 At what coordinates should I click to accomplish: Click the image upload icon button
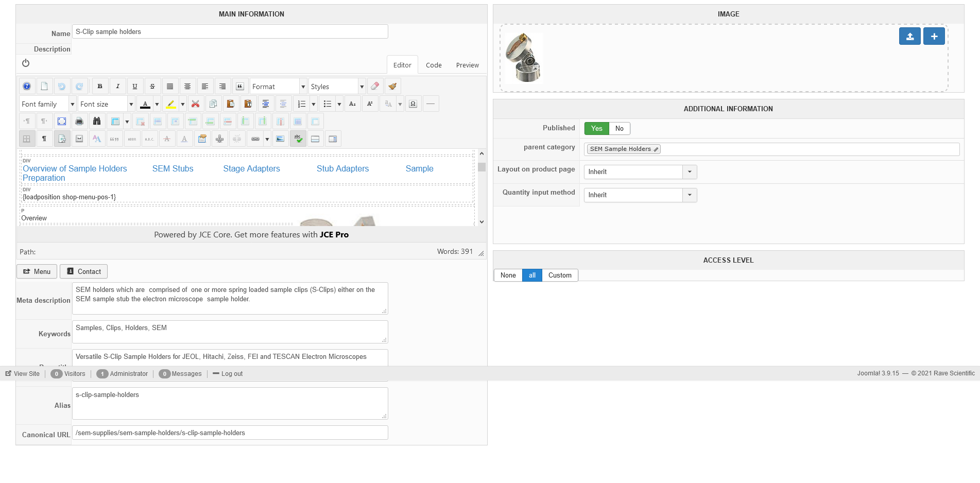coord(910,36)
